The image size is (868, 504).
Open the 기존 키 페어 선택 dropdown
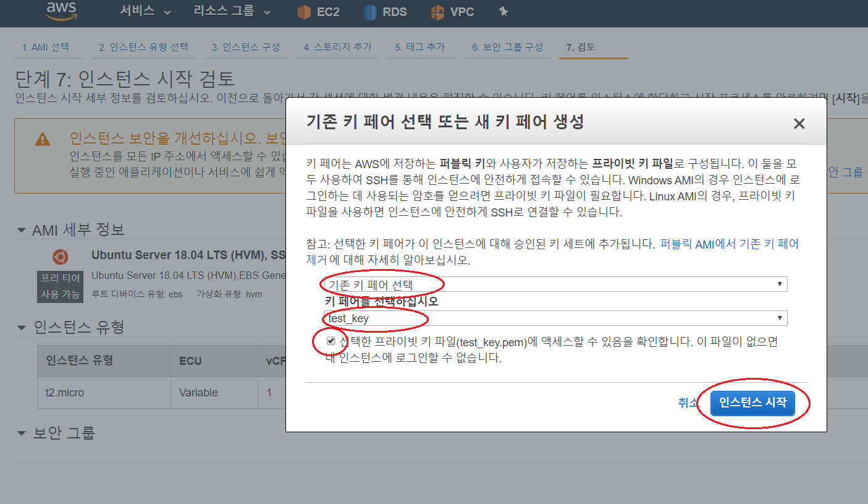556,284
